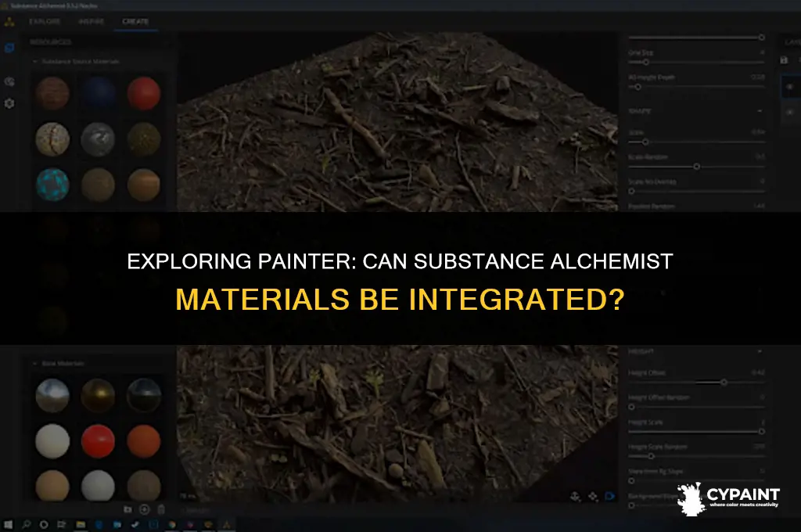Screen dimensions: 801x532
Task: Adjust the Height Offset slider
Action: coord(724,383)
